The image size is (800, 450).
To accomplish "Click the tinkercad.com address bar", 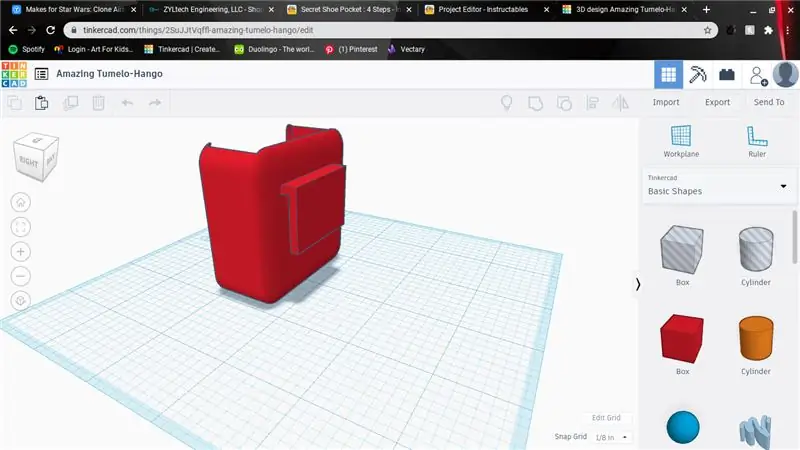I will point(391,30).
